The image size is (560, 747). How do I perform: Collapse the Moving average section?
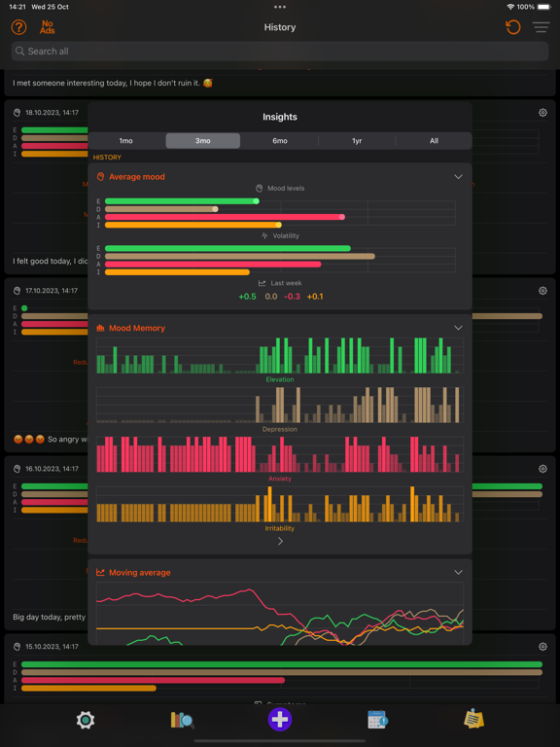click(x=458, y=572)
